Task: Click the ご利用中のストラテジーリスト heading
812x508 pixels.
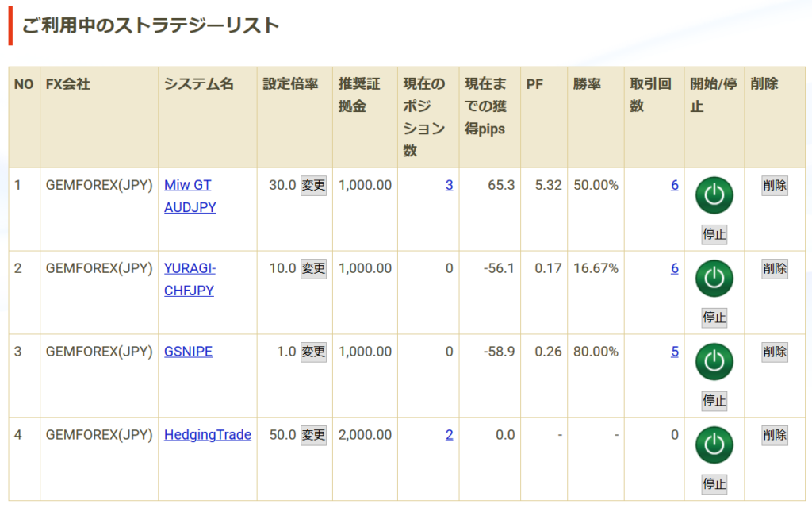Action: pos(151,25)
